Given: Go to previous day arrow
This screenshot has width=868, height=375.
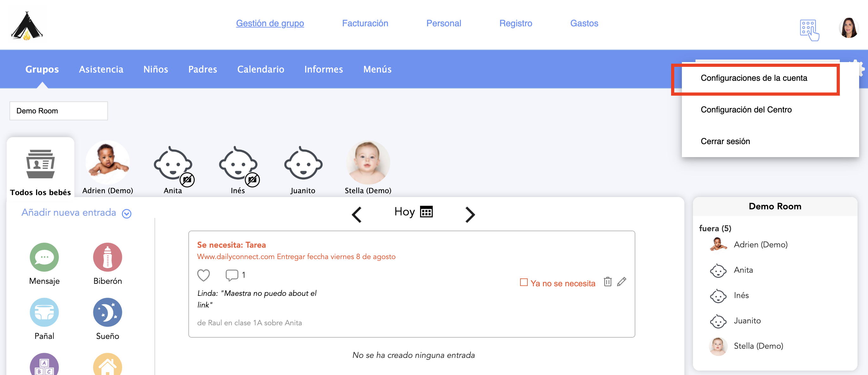Looking at the screenshot, I should pyautogui.click(x=356, y=214).
